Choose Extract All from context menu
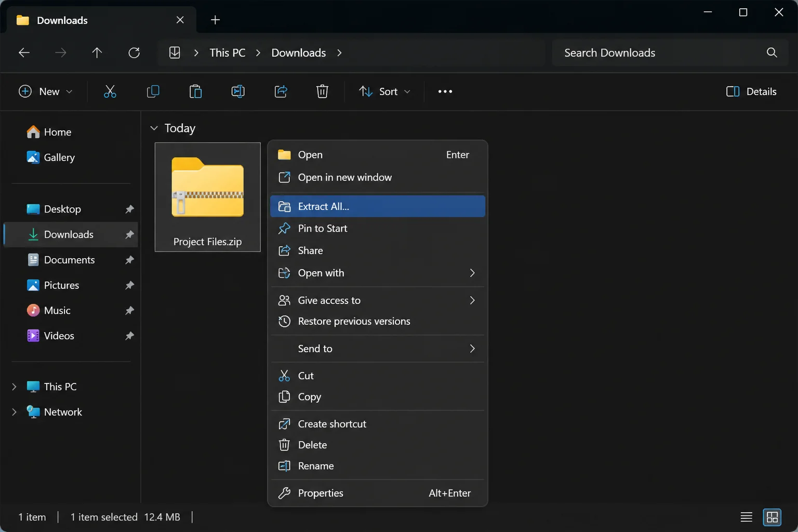The image size is (798, 532). click(378, 206)
